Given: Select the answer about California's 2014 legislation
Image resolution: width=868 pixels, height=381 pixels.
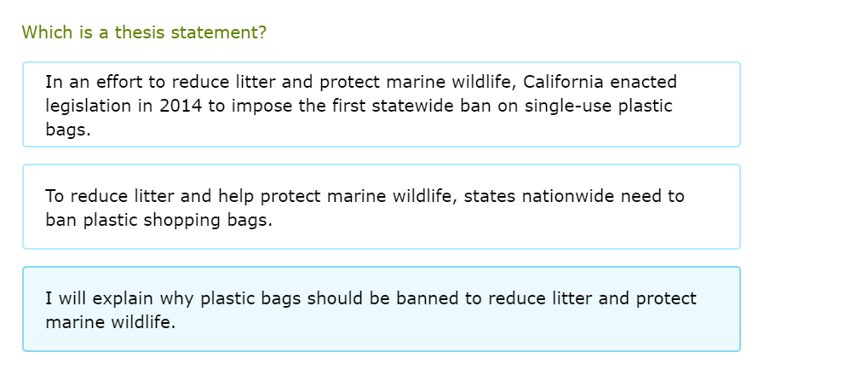Looking at the screenshot, I should pos(381,105).
